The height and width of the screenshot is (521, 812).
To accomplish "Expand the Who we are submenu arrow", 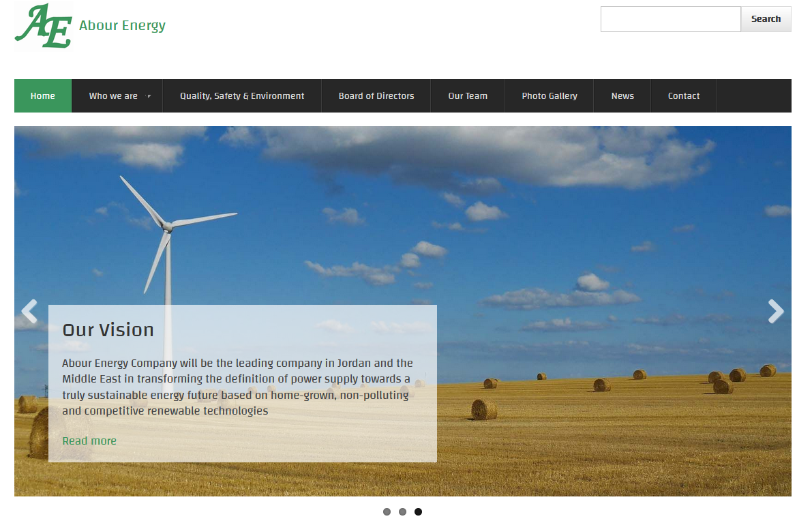I will pyautogui.click(x=149, y=95).
